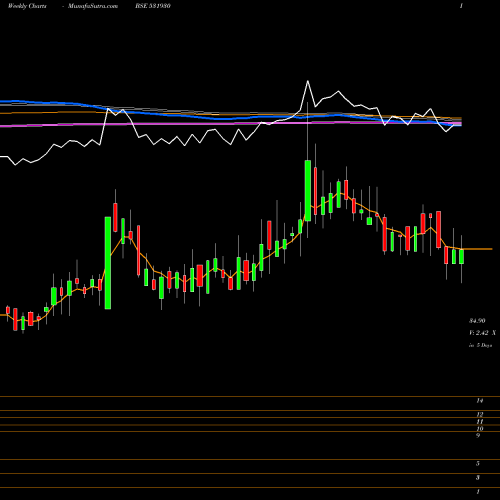Click the "in 5 Days" text
This screenshot has height=500, width=500.
[480, 345]
